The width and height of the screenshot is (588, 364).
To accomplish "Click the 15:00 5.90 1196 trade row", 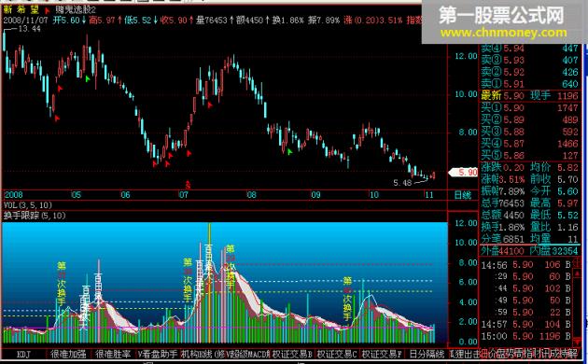I will tap(526, 336).
